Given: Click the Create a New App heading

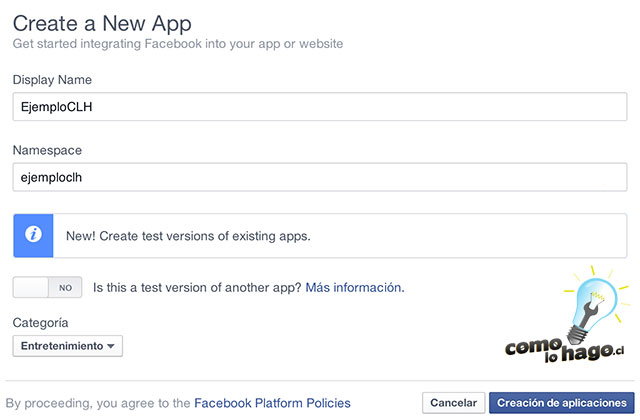Looking at the screenshot, I should (102, 24).
